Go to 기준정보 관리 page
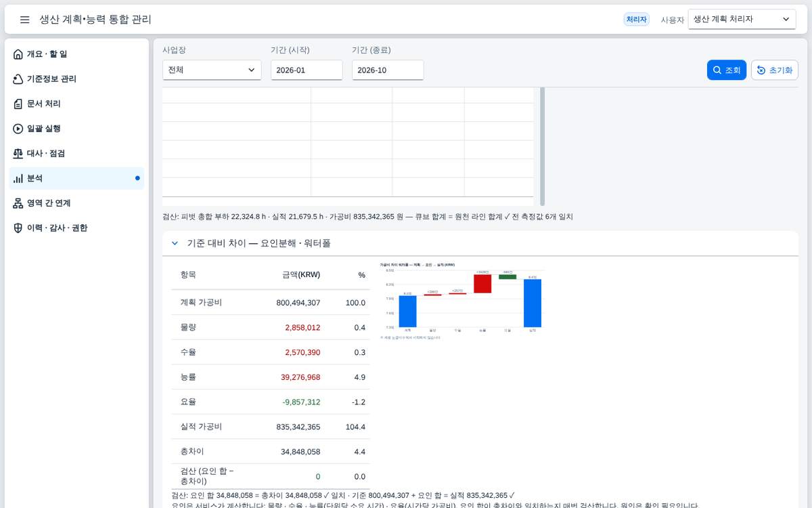This screenshot has height=508, width=812. tap(76, 79)
